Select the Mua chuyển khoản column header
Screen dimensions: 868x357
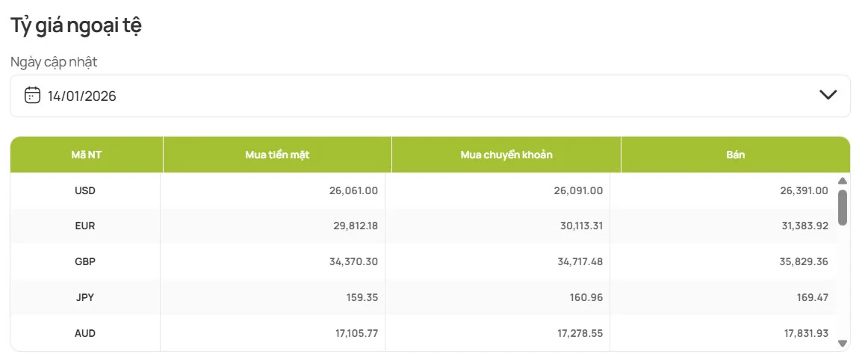coord(506,155)
